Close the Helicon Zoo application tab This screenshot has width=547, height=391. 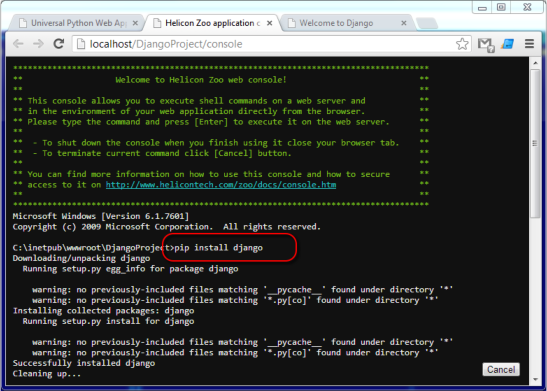(x=270, y=23)
